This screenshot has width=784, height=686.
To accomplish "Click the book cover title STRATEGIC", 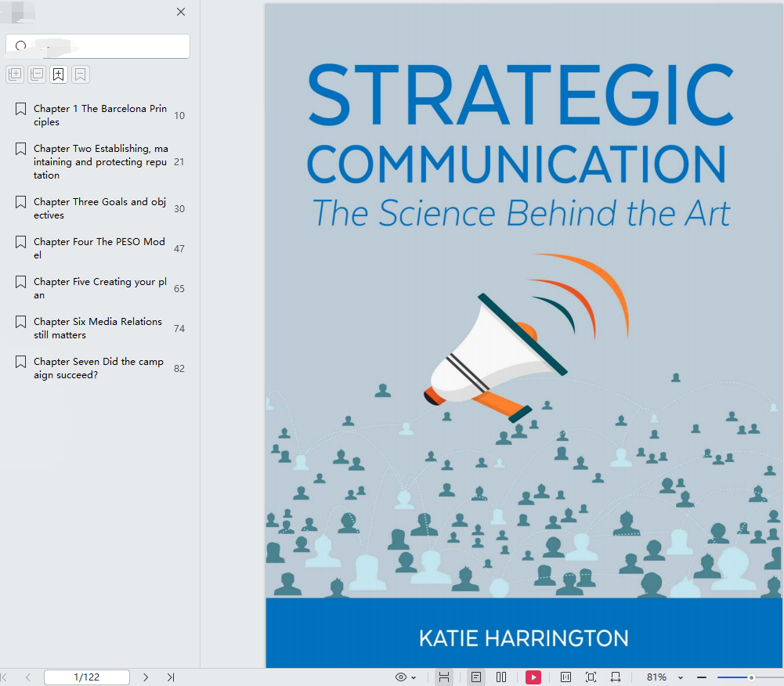I will click(x=521, y=94).
